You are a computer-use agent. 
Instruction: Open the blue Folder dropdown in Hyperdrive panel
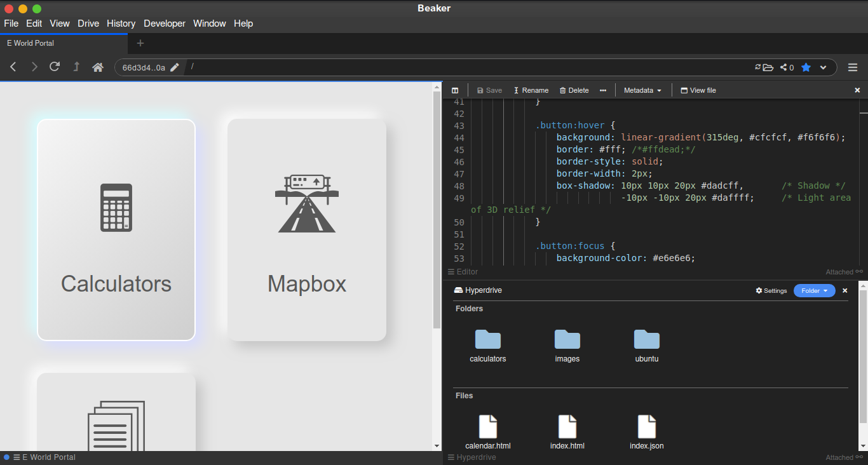[x=814, y=290]
